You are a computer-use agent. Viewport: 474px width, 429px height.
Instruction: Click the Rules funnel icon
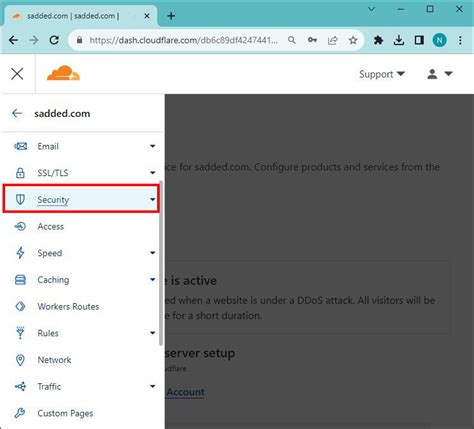coord(20,333)
